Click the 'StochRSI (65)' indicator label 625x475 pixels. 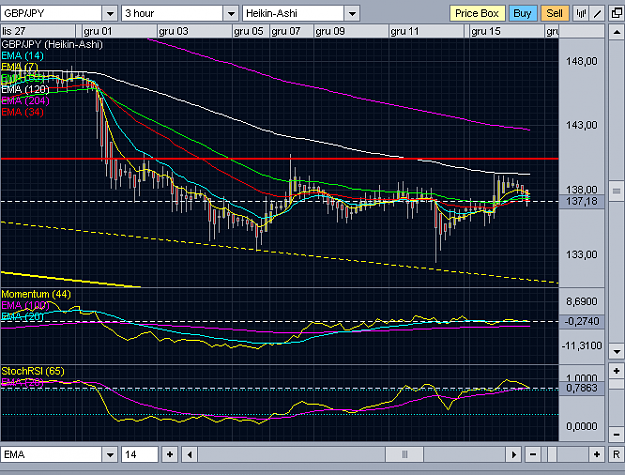33,371
